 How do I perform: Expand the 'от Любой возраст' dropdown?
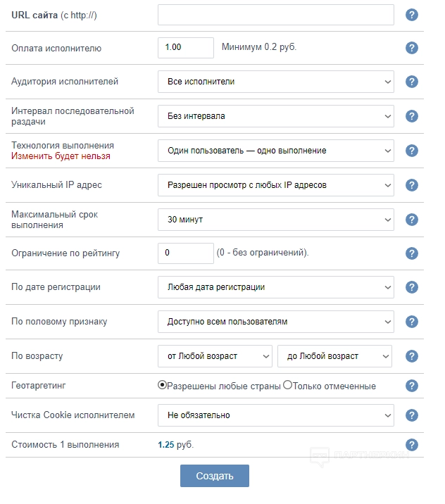click(215, 356)
